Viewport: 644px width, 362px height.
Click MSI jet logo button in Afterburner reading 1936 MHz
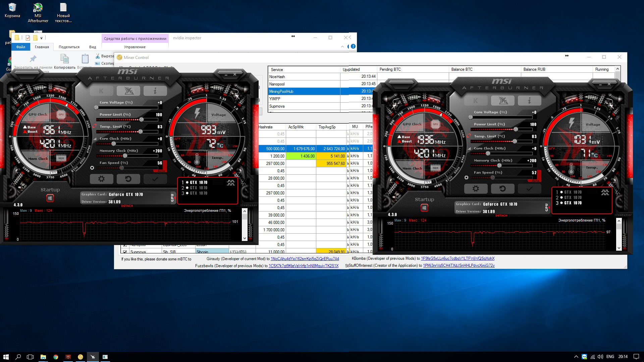pos(502,101)
